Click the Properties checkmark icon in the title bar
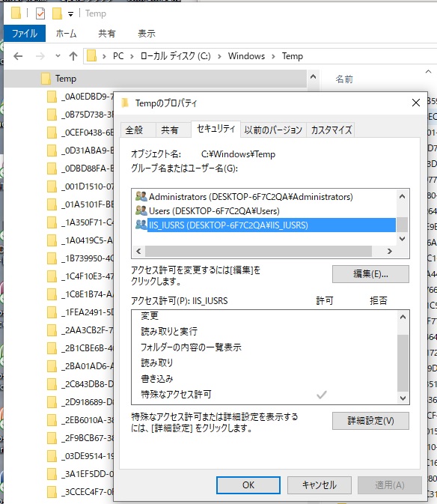 click(40, 13)
